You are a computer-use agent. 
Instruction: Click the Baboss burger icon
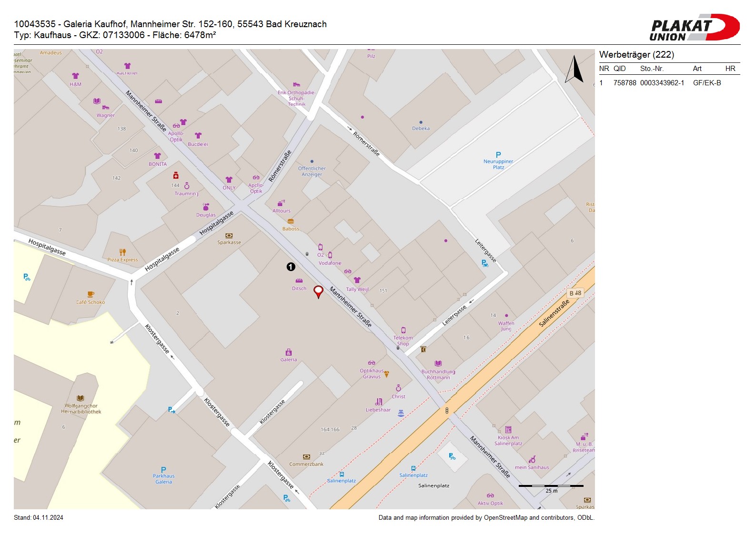tap(291, 222)
